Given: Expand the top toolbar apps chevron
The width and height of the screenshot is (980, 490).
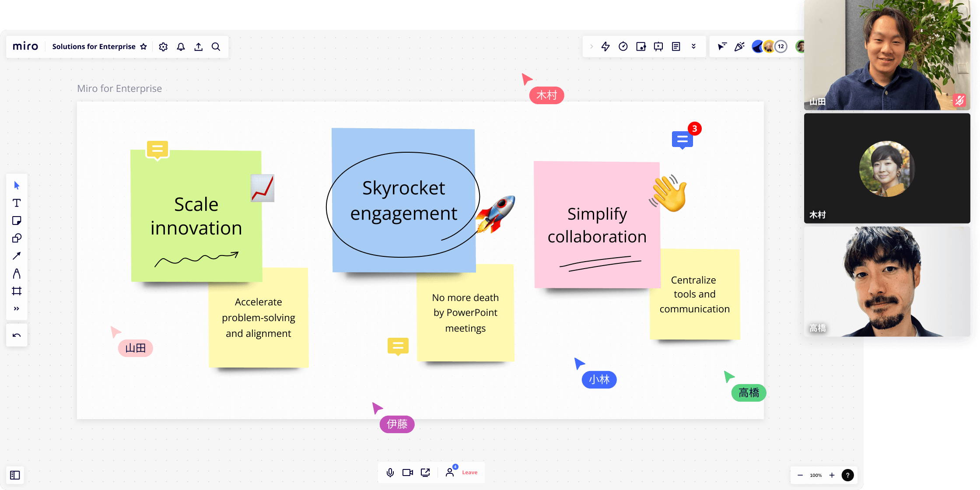Looking at the screenshot, I should (693, 46).
